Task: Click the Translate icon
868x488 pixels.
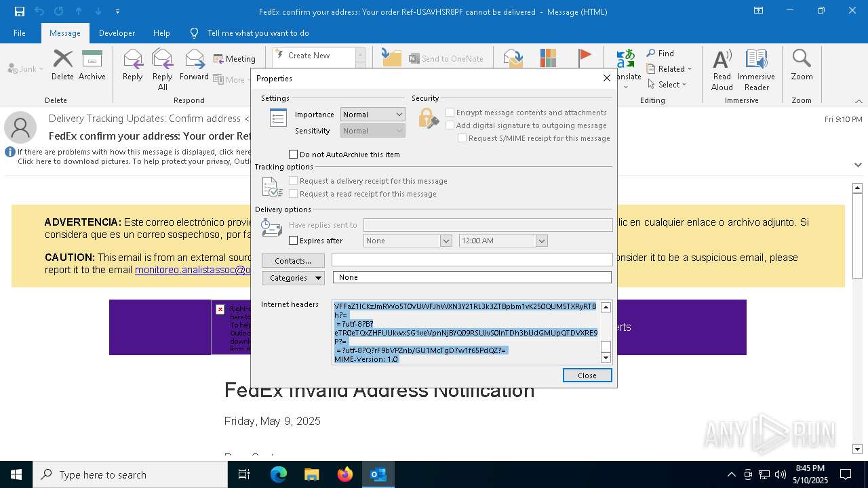Action: coord(626,59)
